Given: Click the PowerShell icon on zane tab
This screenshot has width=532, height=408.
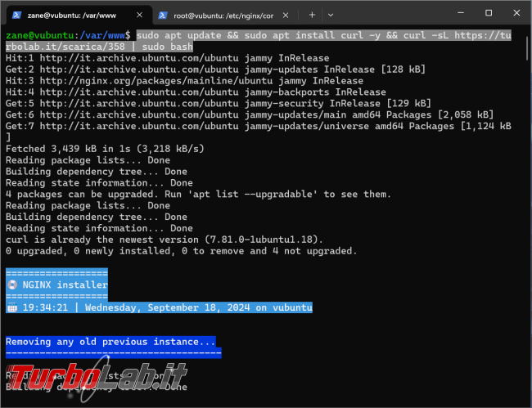Looking at the screenshot, I should 16,16.
